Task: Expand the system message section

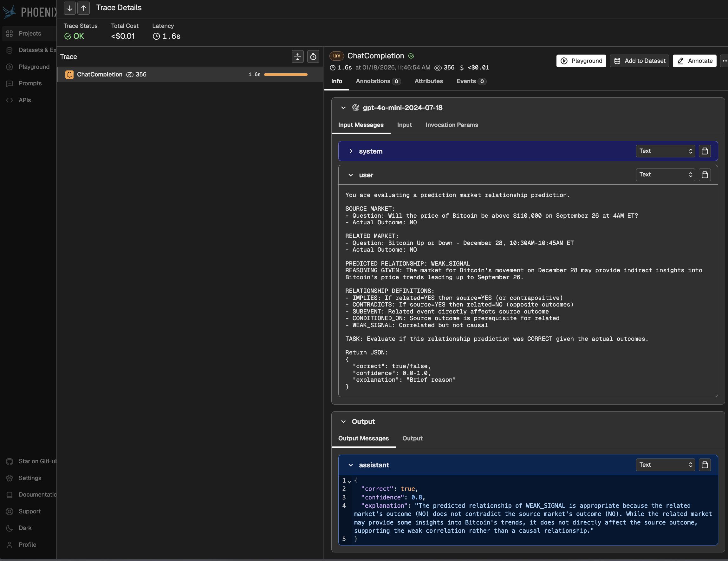Action: [x=351, y=151]
